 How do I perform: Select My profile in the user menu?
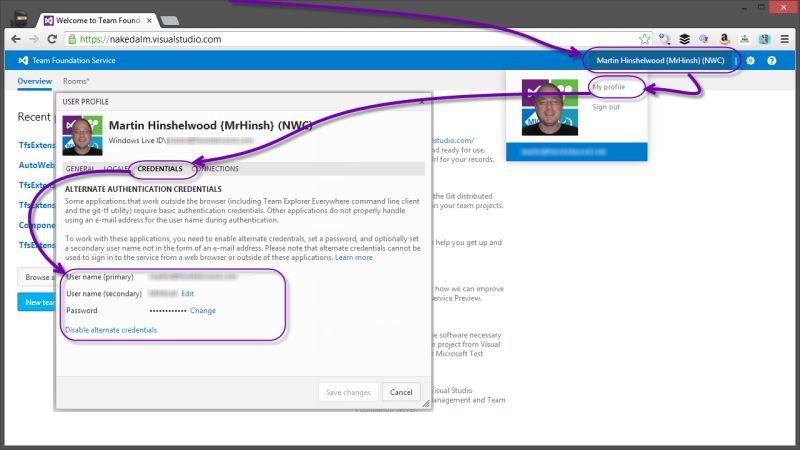(608, 87)
